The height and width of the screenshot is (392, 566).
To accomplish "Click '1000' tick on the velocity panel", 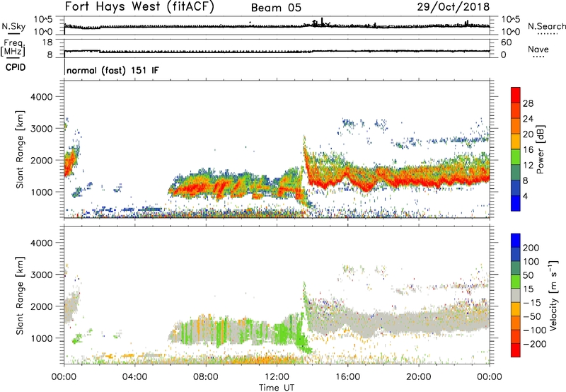I will coord(41,338).
